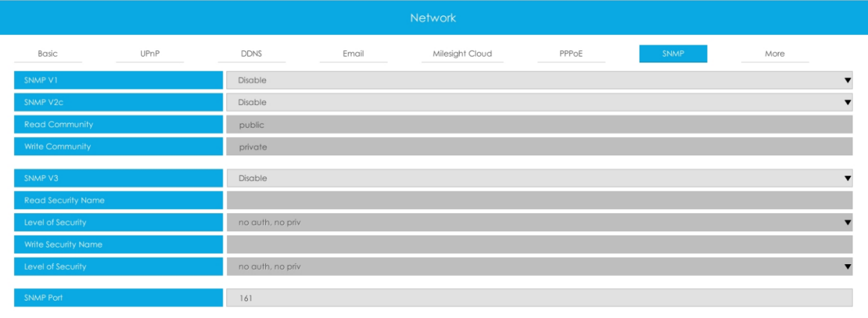Open the Milesight Cloud tab

pyautogui.click(x=462, y=54)
